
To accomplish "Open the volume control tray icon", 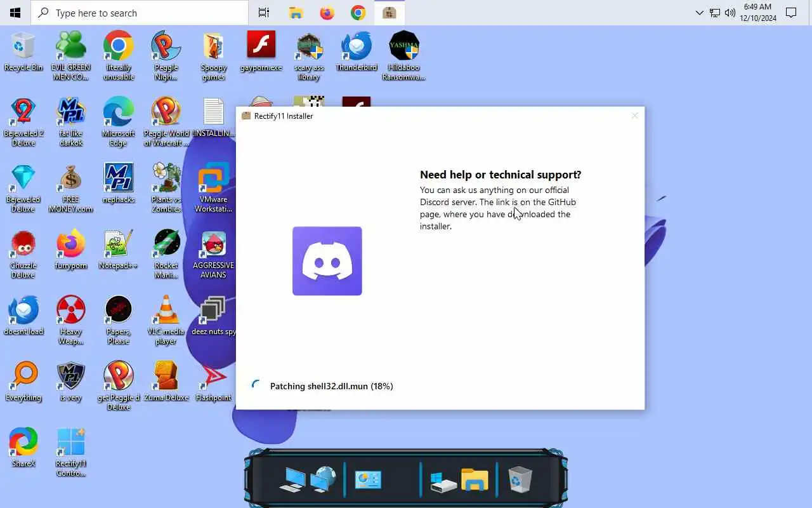I will [730, 13].
